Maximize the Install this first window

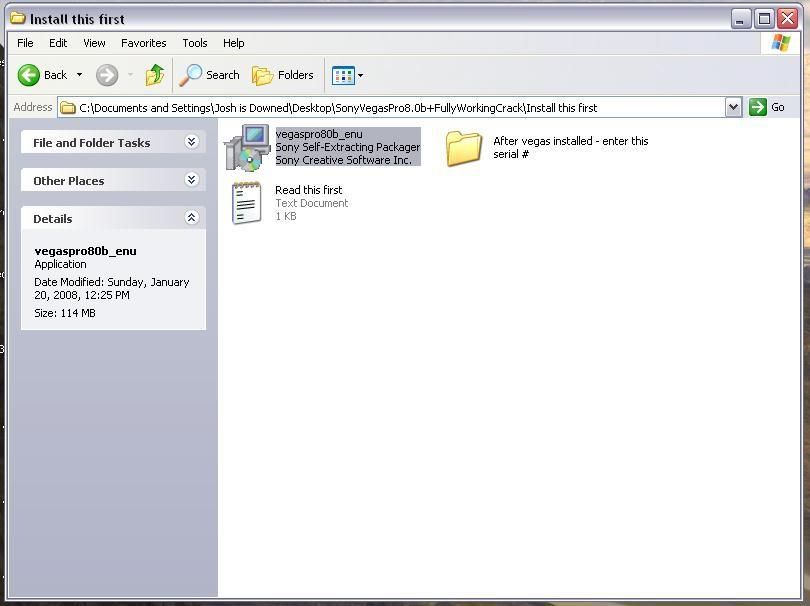pos(764,19)
